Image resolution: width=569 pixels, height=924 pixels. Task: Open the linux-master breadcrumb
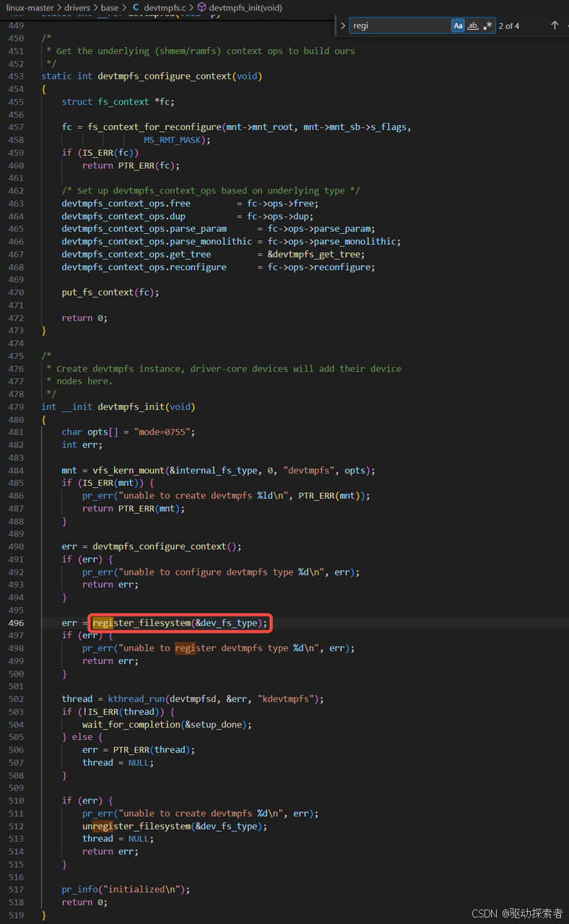click(30, 7)
